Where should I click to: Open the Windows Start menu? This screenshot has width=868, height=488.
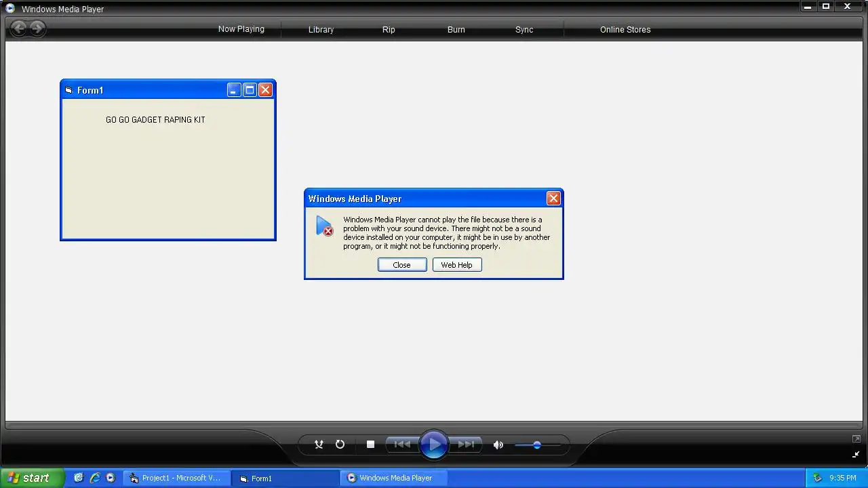(32, 478)
